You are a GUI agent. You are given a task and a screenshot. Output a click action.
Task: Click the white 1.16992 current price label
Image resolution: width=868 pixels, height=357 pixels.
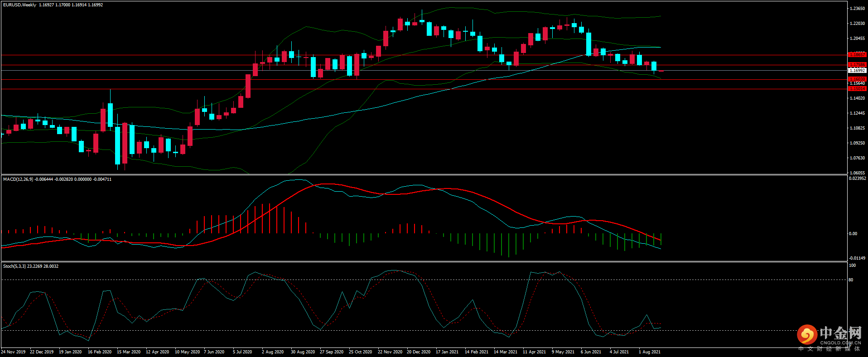pyautogui.click(x=857, y=71)
